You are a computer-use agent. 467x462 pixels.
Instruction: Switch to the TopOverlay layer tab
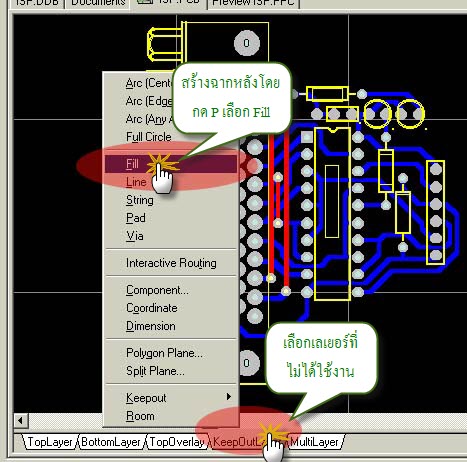[x=177, y=442]
